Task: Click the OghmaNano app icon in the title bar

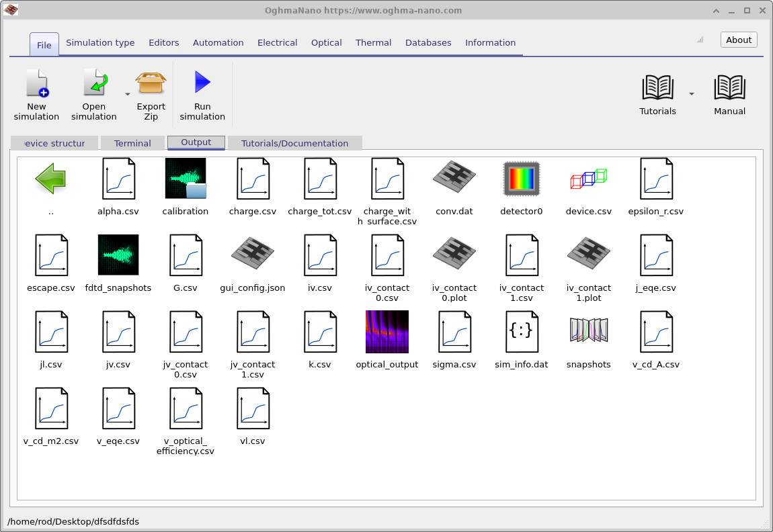Action: point(10,10)
